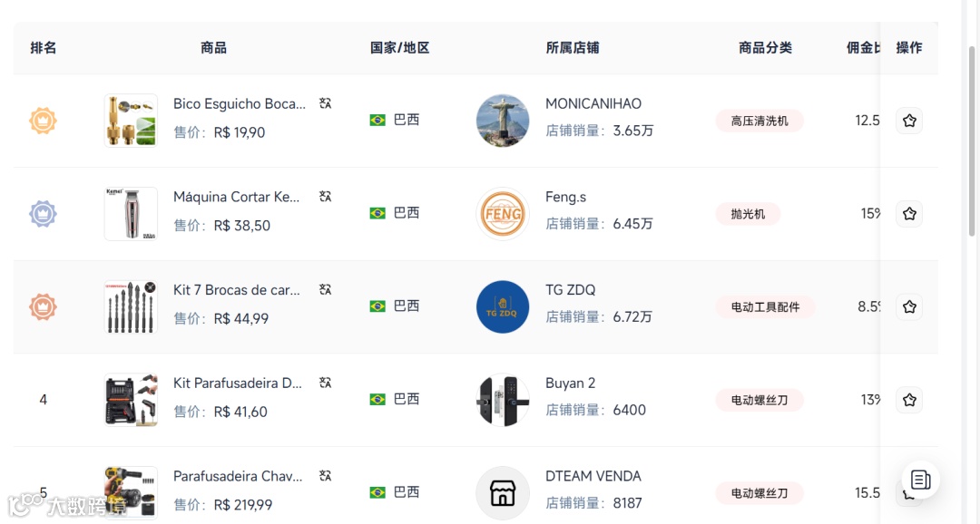This screenshot has height=524, width=980.
Task: Click translate icon for Parafusadeira Chav product
Action: pos(326,475)
